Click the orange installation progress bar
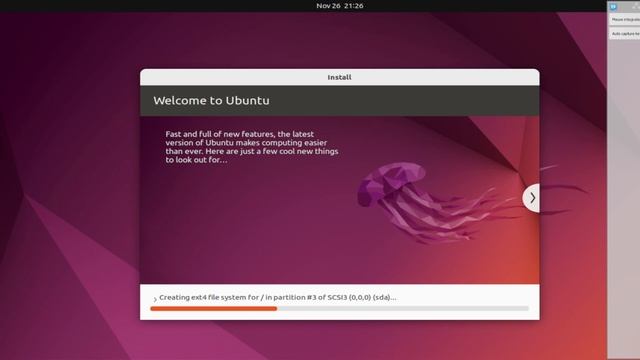The height and width of the screenshot is (360, 640). pos(340,309)
